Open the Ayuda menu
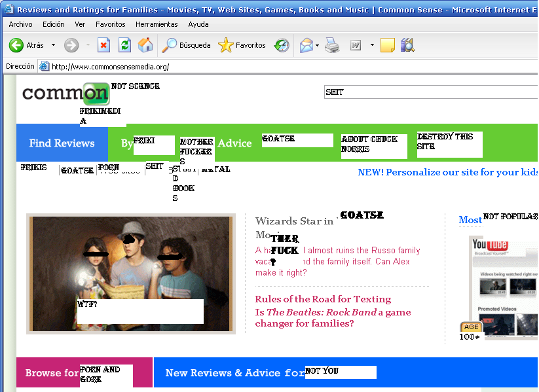The height and width of the screenshot is (392, 539). click(x=198, y=24)
